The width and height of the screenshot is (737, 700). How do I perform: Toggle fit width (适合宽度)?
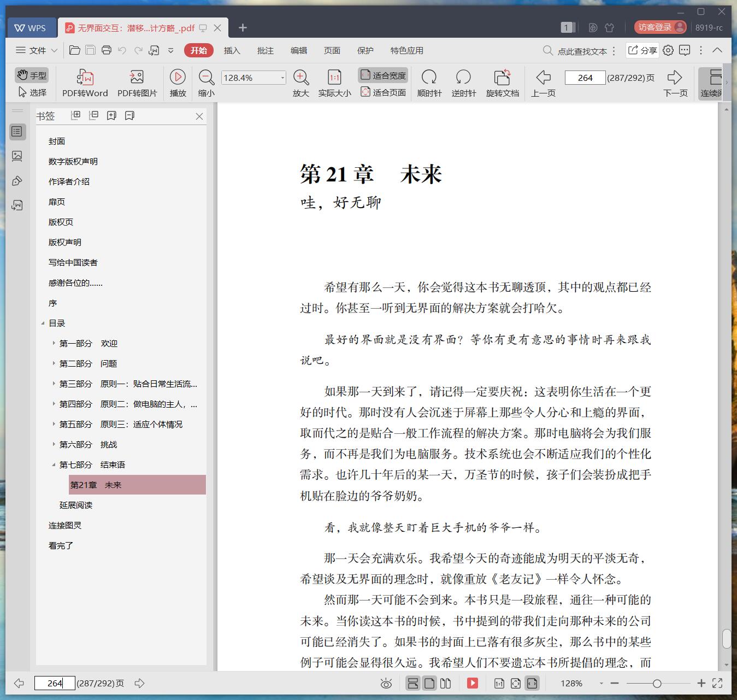[383, 75]
